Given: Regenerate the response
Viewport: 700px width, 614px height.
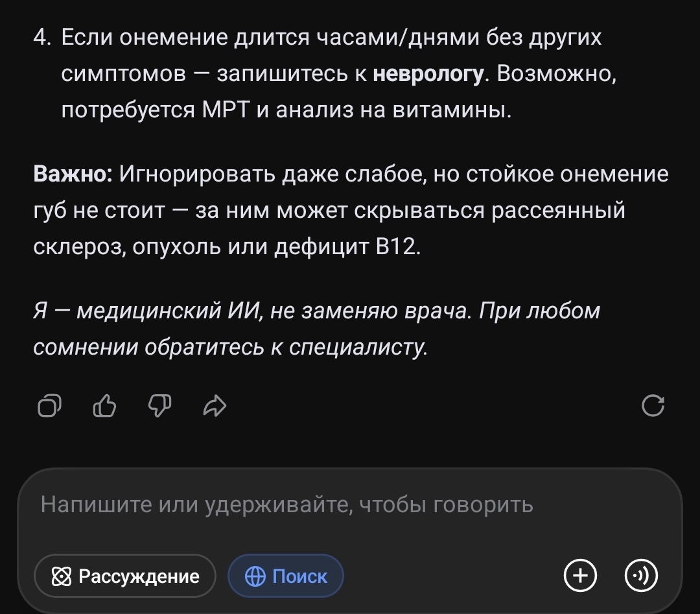Looking at the screenshot, I should pos(652,406).
